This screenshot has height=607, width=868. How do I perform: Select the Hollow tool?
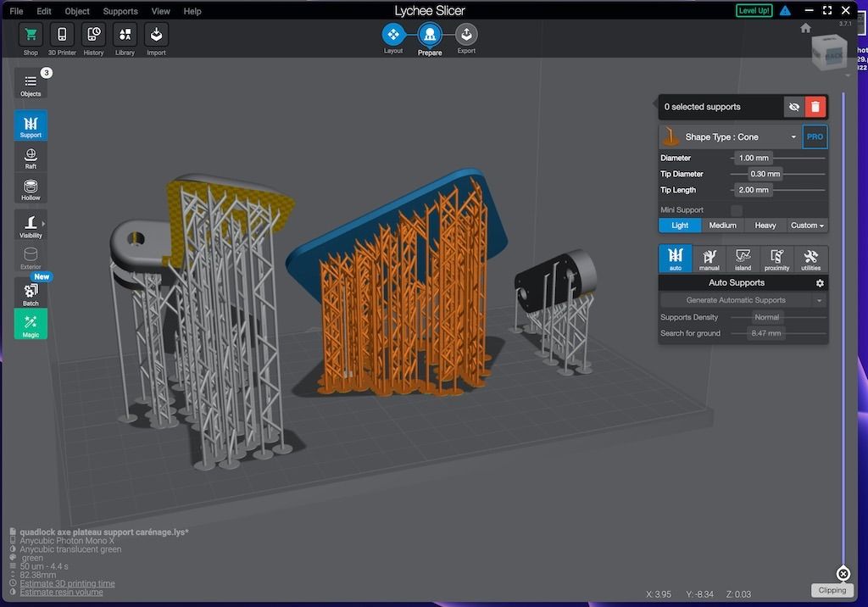[31, 189]
